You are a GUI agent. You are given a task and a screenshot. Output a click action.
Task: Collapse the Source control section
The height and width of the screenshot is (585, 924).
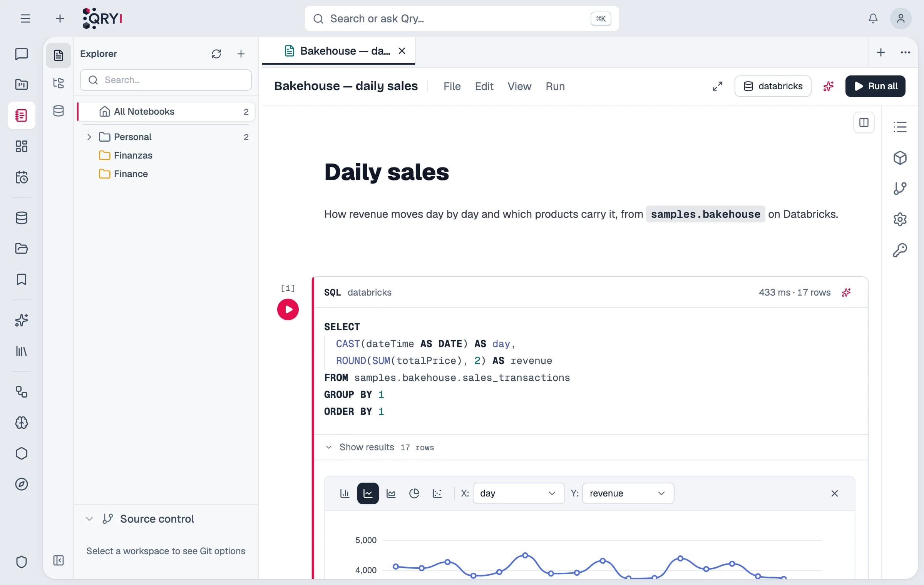tap(89, 519)
